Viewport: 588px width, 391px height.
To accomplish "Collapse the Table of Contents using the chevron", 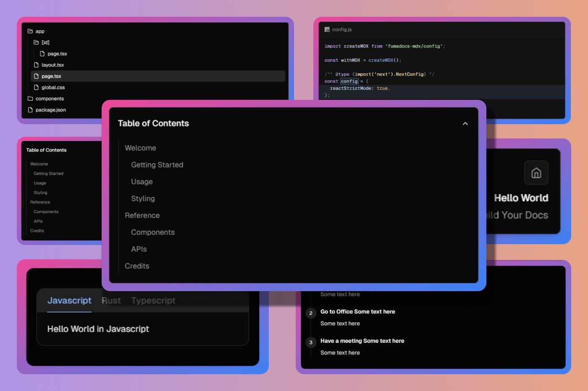I will 465,123.
